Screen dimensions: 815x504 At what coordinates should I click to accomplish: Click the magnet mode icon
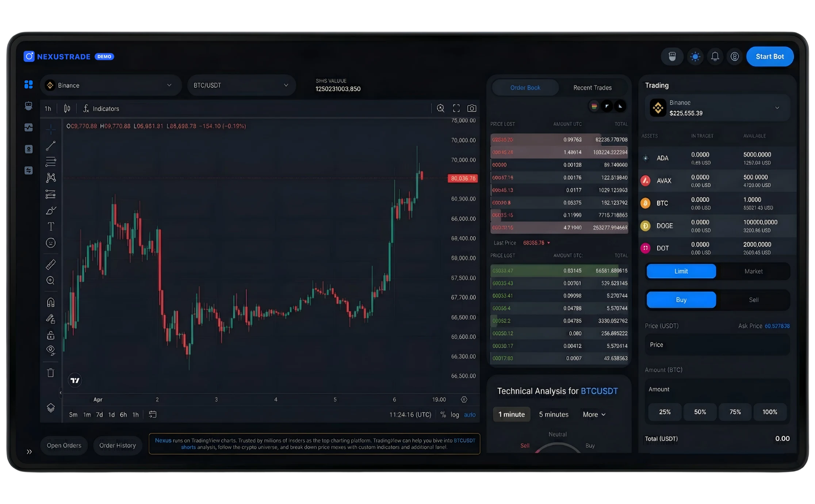click(51, 302)
